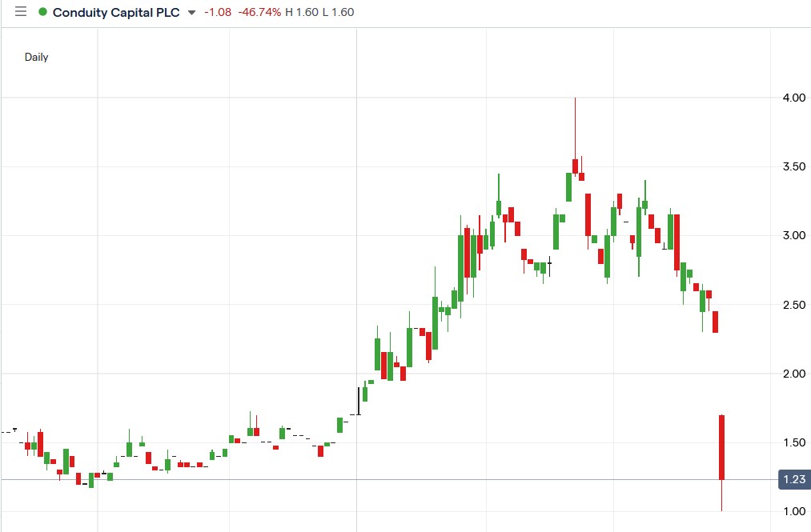Click the 3.50 price axis label
Screen dimensions: 811x532
pos(793,166)
